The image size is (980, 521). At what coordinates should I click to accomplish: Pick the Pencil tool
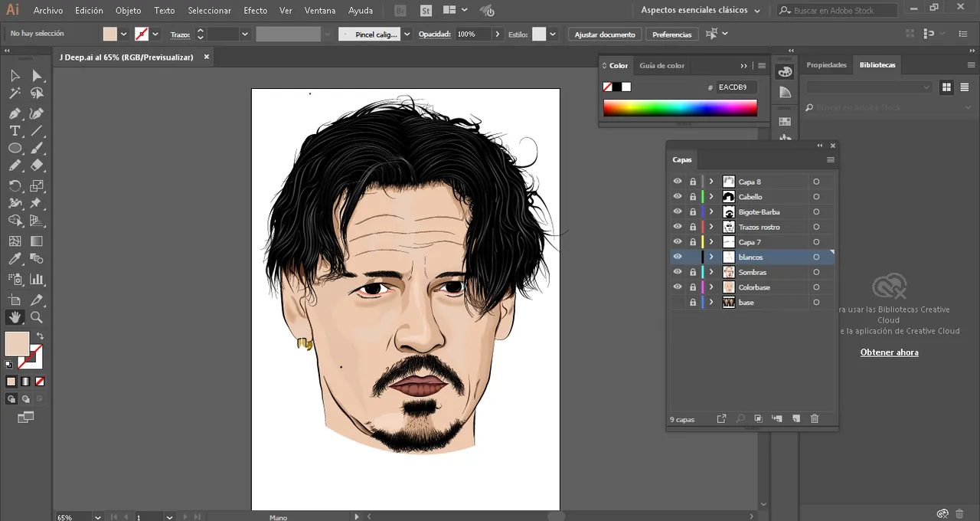[x=15, y=165]
